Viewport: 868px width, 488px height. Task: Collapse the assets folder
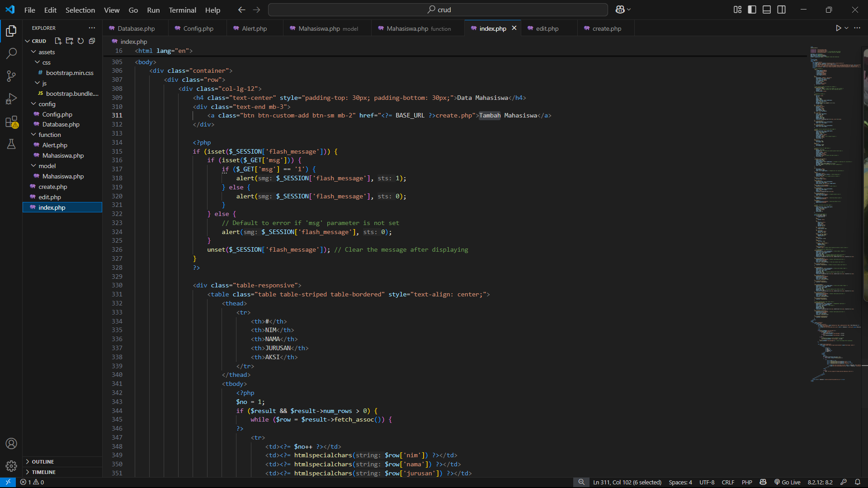tap(46, 52)
